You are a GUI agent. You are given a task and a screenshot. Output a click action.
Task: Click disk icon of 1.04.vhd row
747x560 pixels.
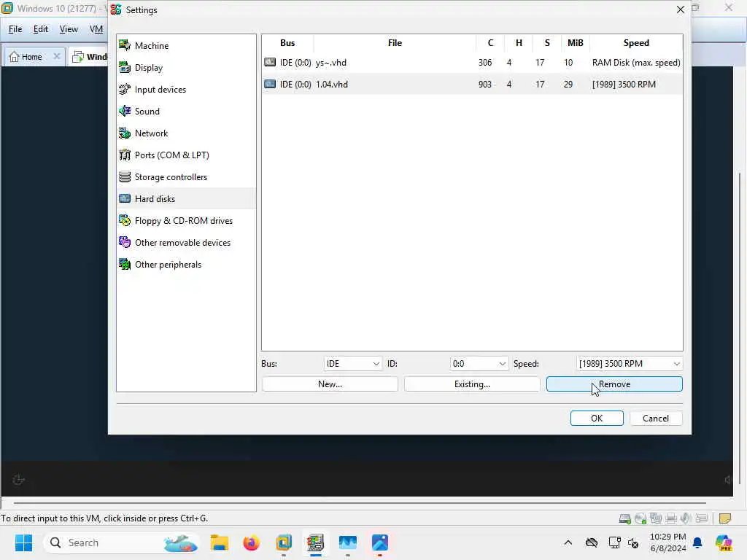(x=270, y=85)
